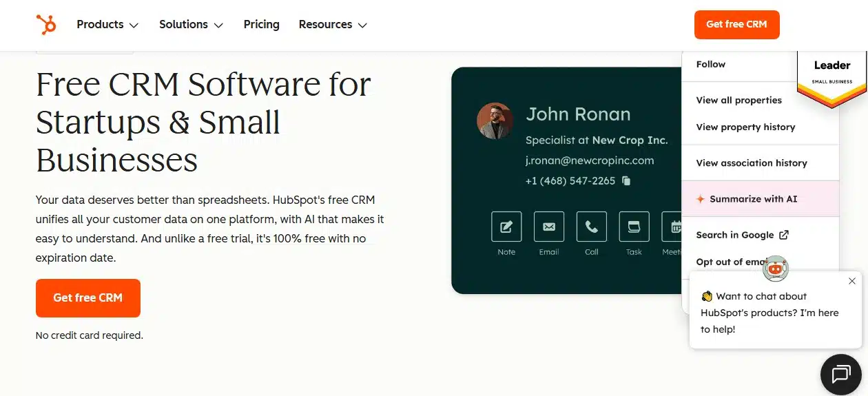
Task: Open the Resources dropdown
Action: click(333, 25)
